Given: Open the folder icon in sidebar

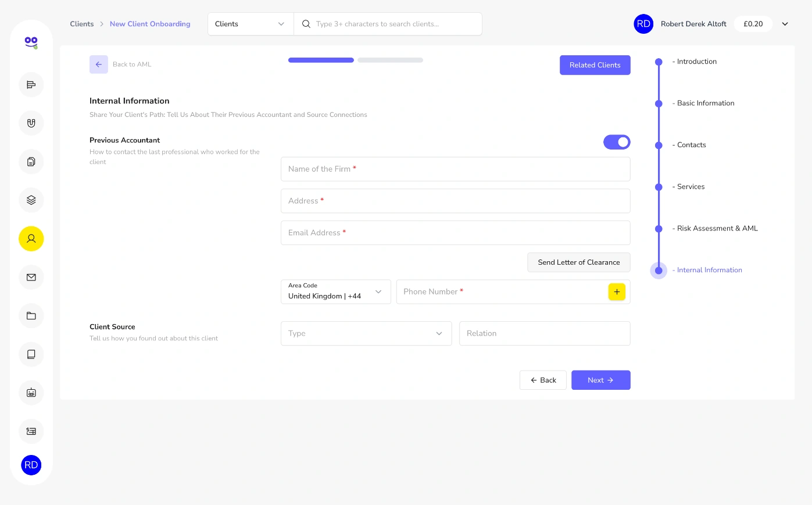Looking at the screenshot, I should click(x=31, y=315).
